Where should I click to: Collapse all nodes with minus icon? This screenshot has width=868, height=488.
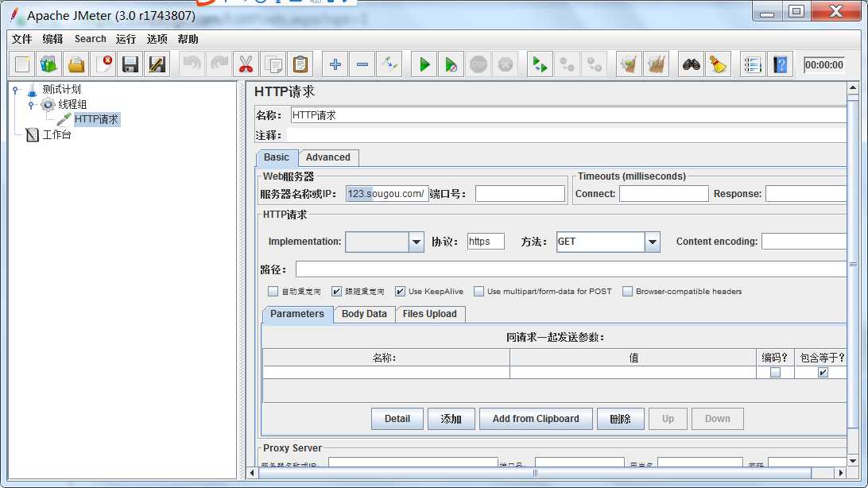(x=362, y=64)
